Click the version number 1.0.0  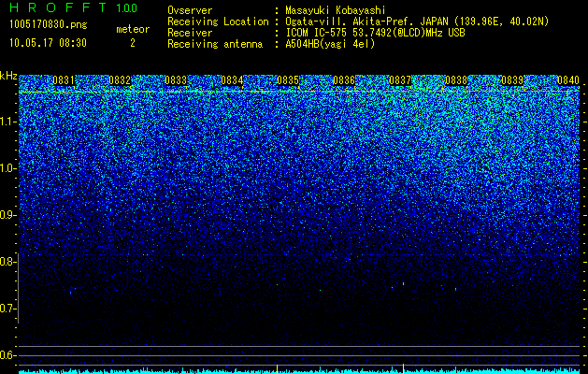click(126, 7)
